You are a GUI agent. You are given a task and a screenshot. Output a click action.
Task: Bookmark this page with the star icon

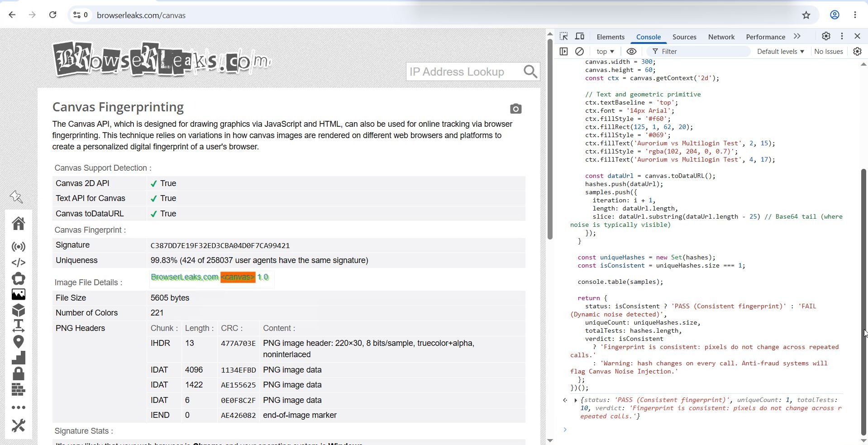click(x=806, y=15)
